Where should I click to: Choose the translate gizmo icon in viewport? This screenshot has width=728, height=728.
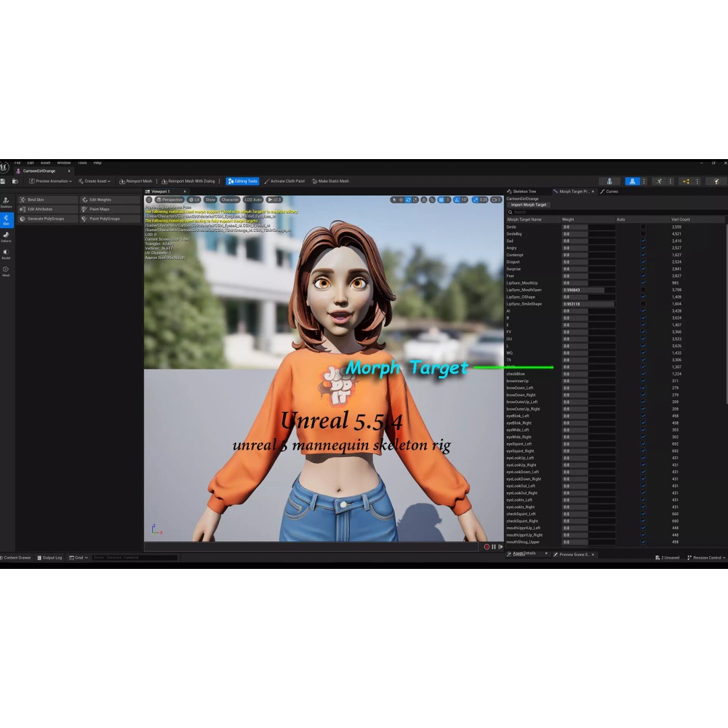point(401,200)
